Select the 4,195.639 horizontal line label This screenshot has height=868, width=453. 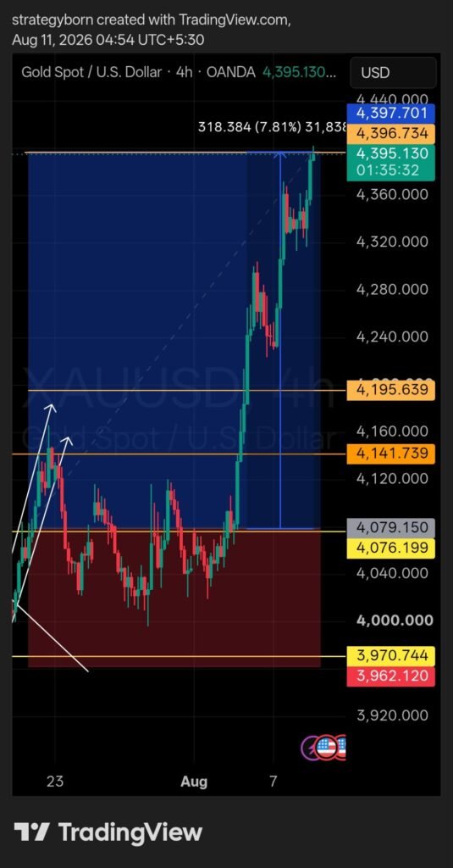[390, 390]
